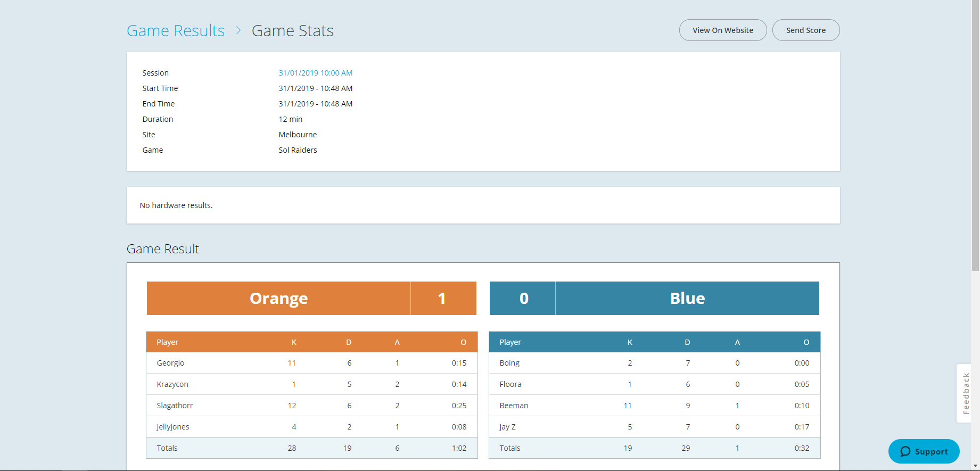Select the Slagathorr player row
980x471 pixels.
pyautogui.click(x=312, y=406)
